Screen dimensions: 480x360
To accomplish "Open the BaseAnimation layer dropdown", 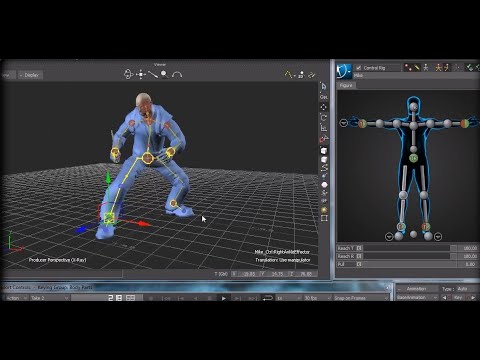I will click(x=417, y=297).
